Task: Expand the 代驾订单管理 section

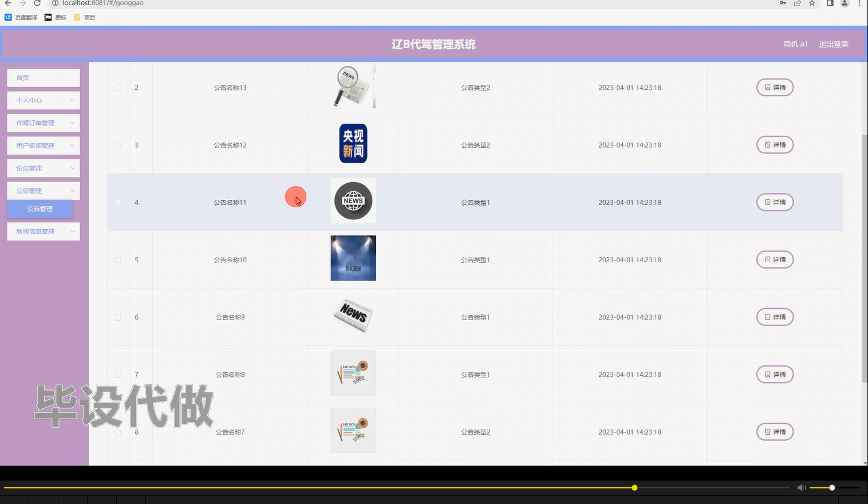Action: pos(43,123)
